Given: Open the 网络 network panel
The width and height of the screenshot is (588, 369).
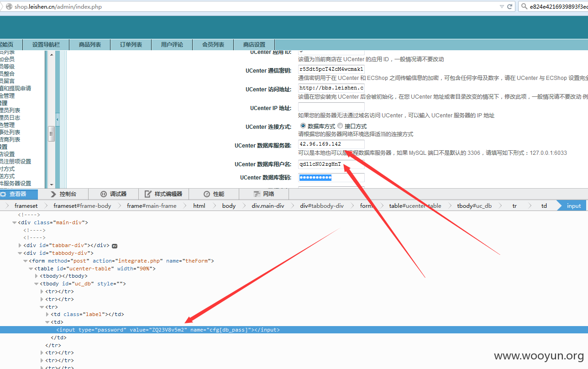Looking at the screenshot, I should click(x=264, y=194).
